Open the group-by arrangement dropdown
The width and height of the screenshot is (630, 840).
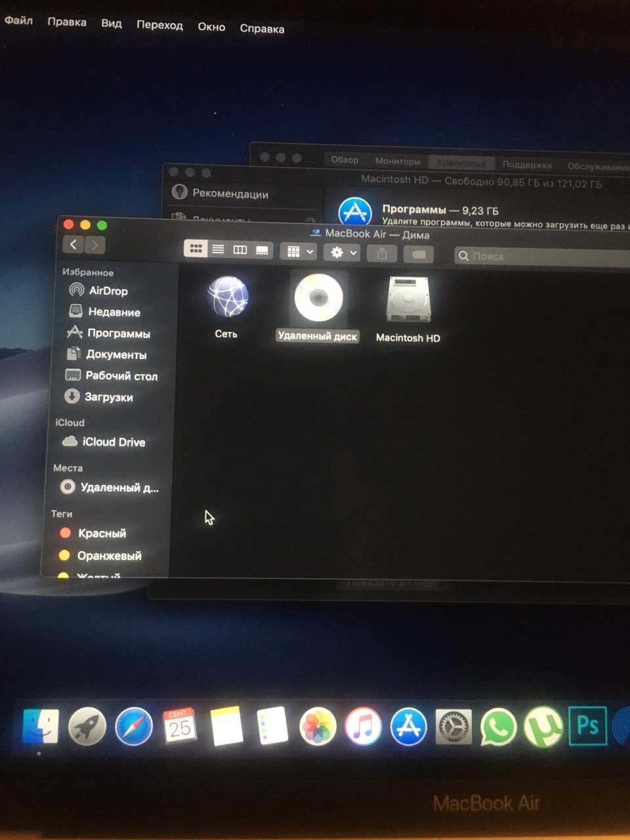[299, 251]
